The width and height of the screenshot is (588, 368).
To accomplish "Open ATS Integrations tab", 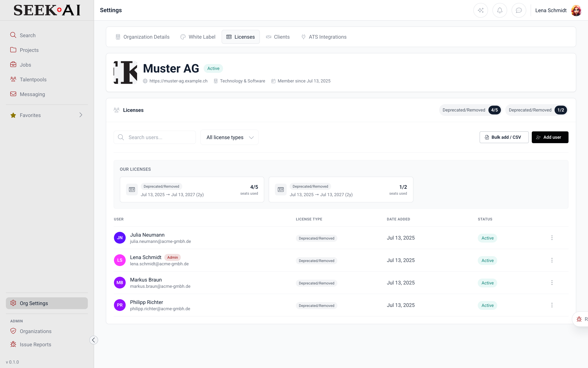I will pyautogui.click(x=324, y=37).
